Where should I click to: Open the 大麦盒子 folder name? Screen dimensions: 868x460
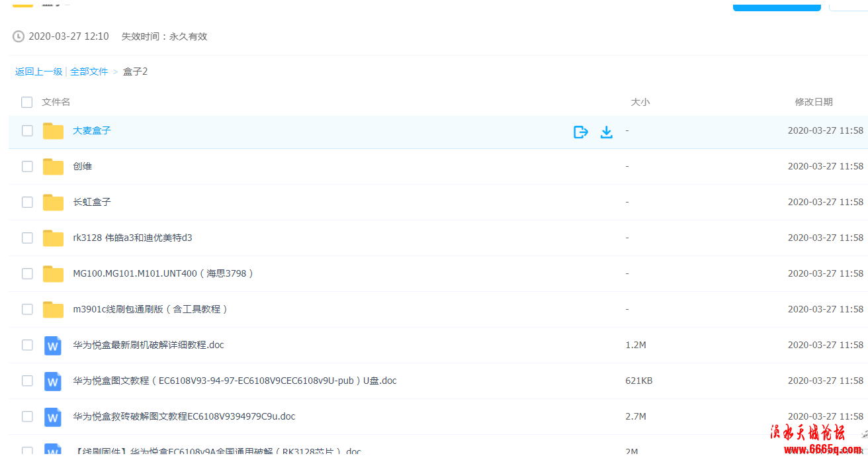click(92, 130)
